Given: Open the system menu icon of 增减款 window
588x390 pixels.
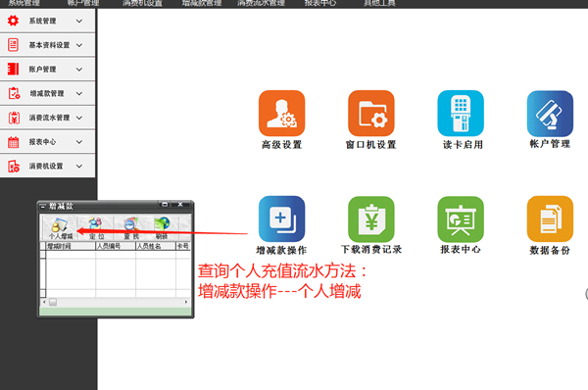Looking at the screenshot, I should tap(43, 206).
